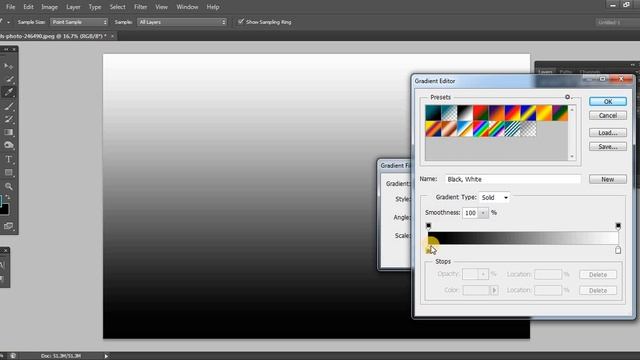Choose the Blue, Yellow, Blue gradient preset

tap(528, 113)
